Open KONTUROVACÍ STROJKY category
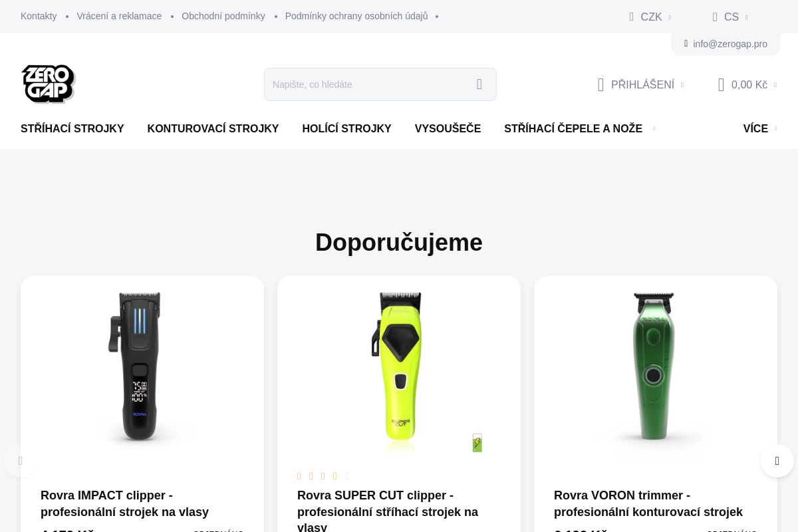 [x=213, y=129]
